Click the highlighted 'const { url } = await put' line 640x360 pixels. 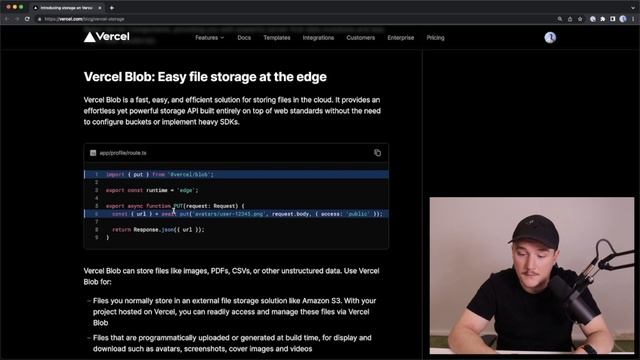point(236,214)
